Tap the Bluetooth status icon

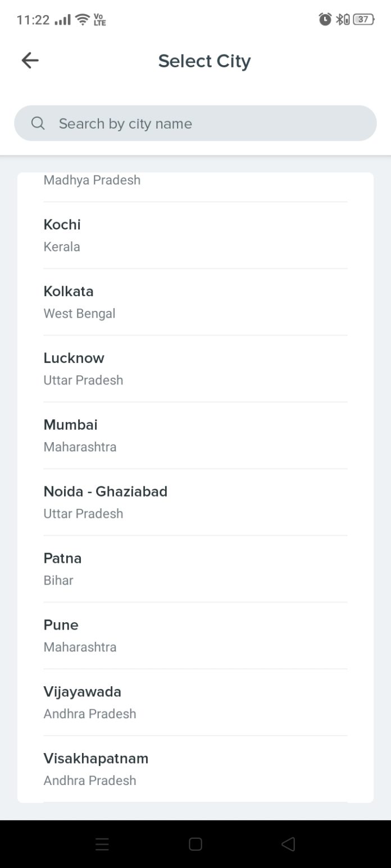click(x=342, y=20)
